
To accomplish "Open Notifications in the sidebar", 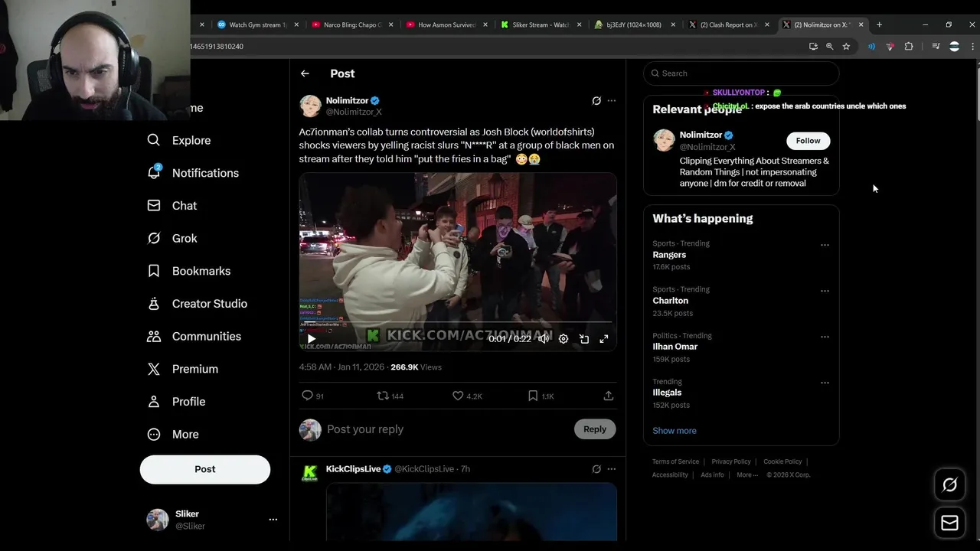I will coord(193,173).
